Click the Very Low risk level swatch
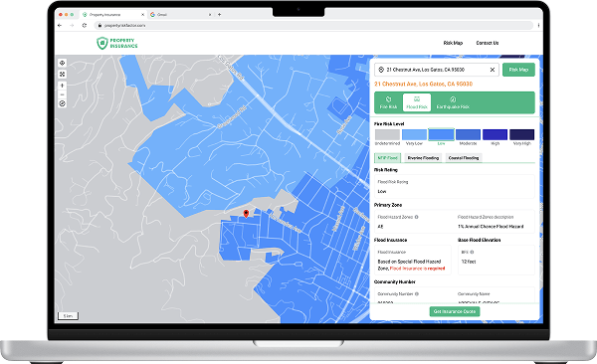 point(414,135)
